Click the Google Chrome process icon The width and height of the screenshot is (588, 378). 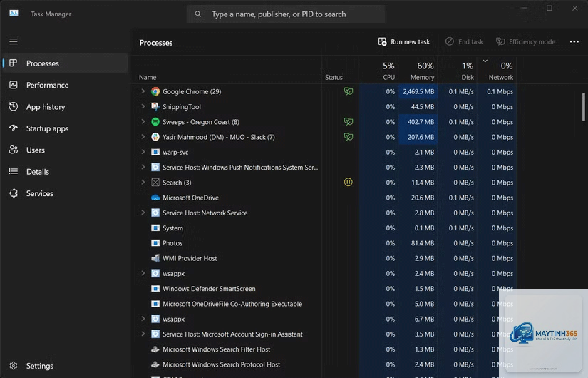coord(155,91)
